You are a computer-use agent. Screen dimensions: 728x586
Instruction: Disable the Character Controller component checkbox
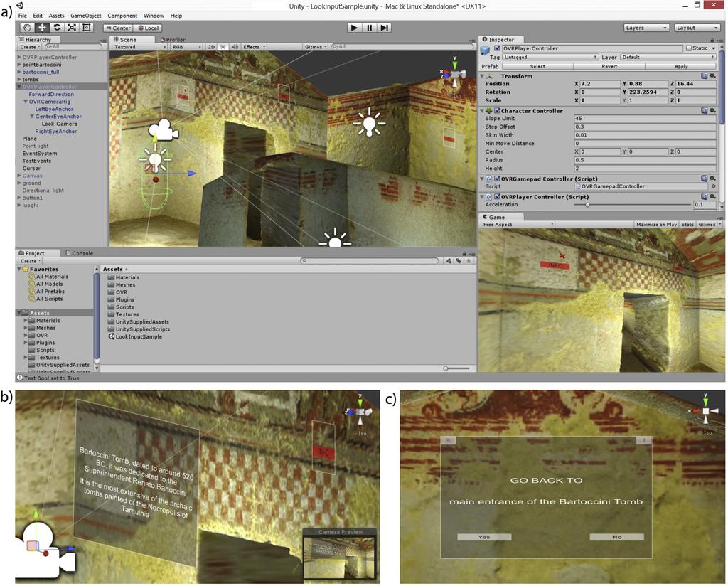(x=497, y=110)
